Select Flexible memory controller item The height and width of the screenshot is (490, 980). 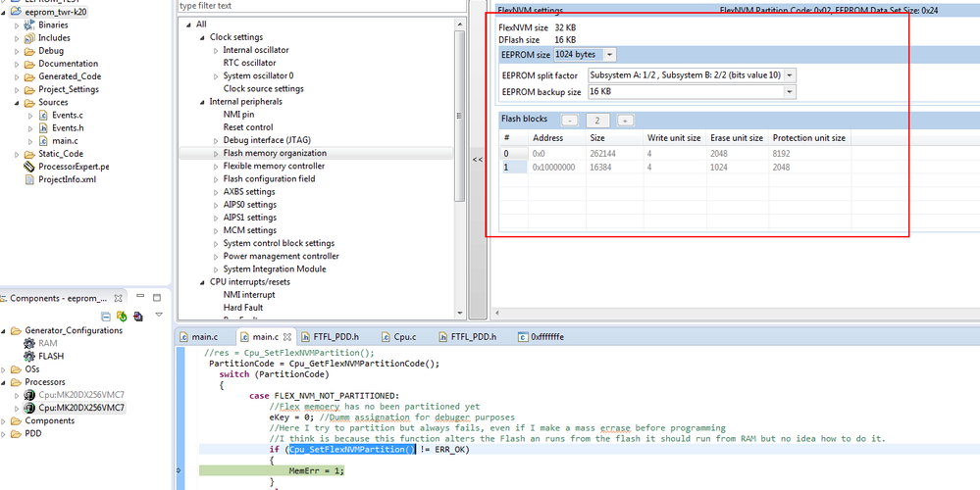[274, 166]
